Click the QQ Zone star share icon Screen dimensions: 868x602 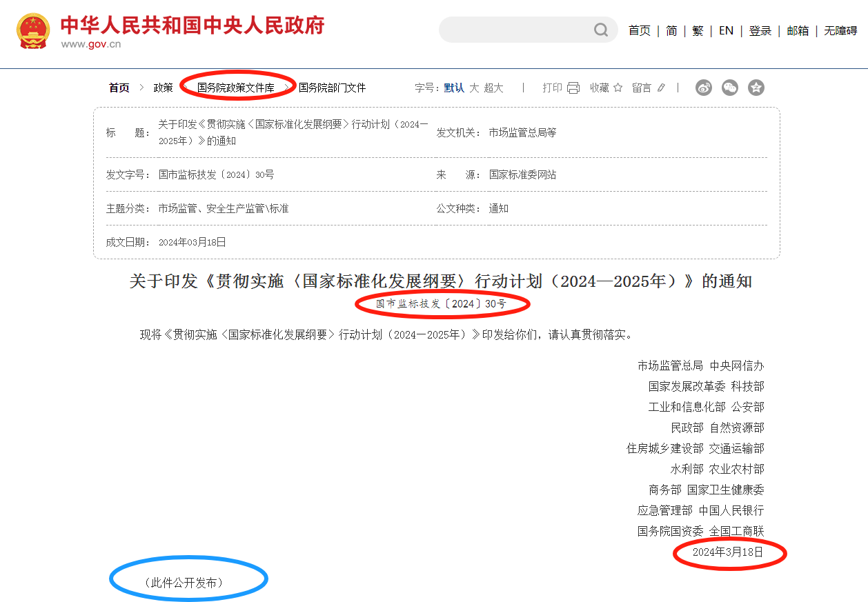pyautogui.click(x=756, y=88)
